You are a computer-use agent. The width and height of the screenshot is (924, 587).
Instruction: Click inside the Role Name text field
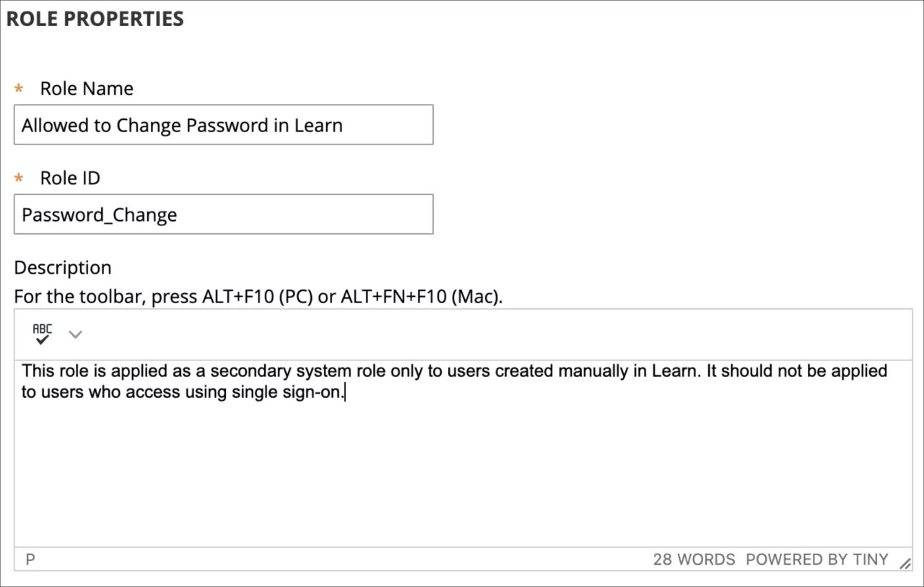tap(224, 124)
